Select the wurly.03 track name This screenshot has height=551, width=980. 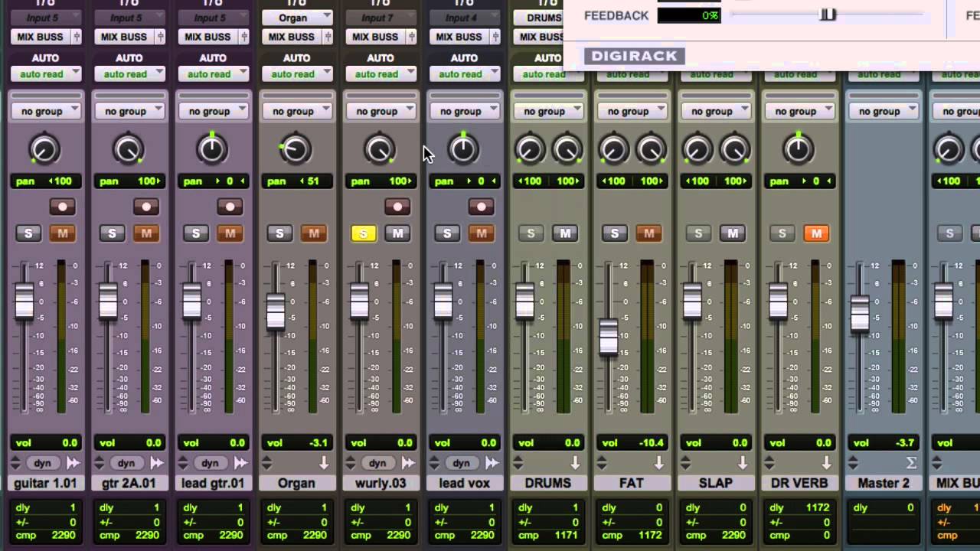pos(380,483)
